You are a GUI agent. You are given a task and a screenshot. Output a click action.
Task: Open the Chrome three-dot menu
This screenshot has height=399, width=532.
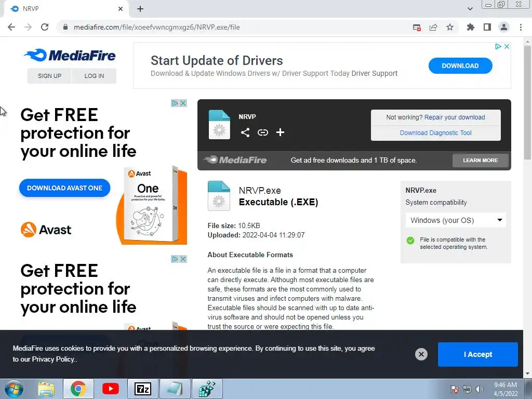coord(521,27)
